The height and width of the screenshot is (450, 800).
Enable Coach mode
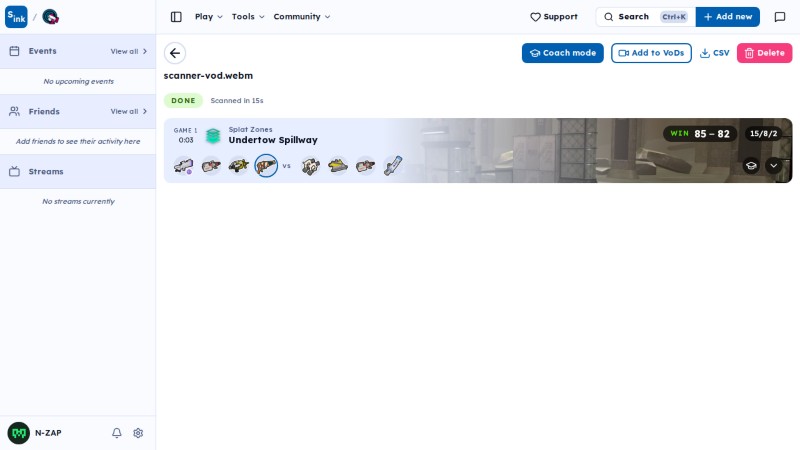click(x=563, y=53)
